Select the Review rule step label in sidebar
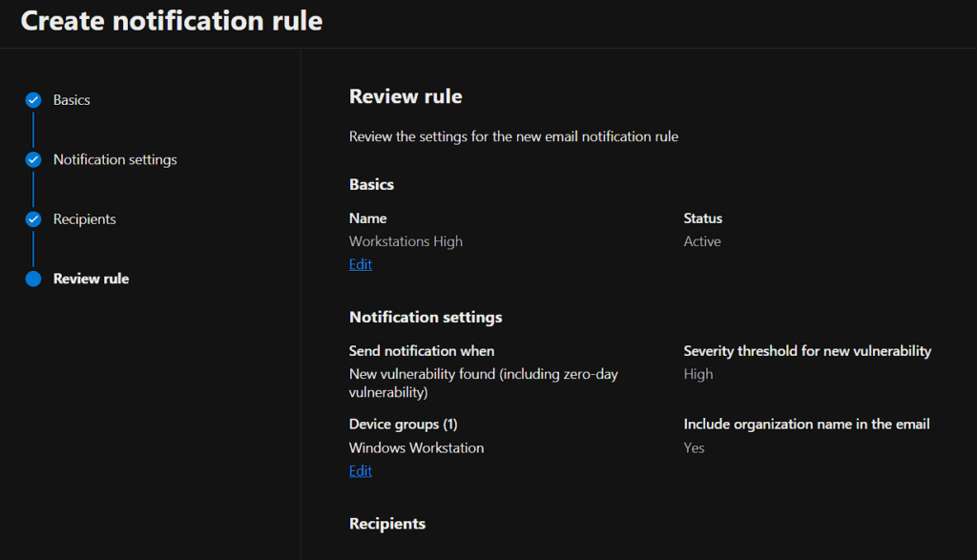This screenshot has height=560, width=977. (x=91, y=279)
